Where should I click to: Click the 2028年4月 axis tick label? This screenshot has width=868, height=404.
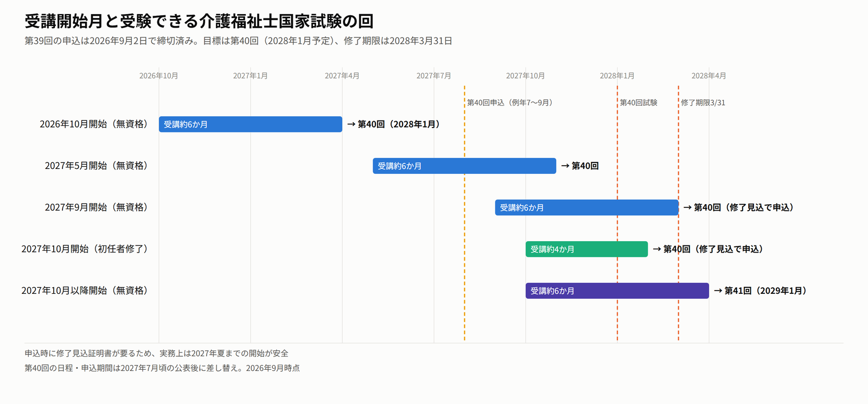point(709,75)
